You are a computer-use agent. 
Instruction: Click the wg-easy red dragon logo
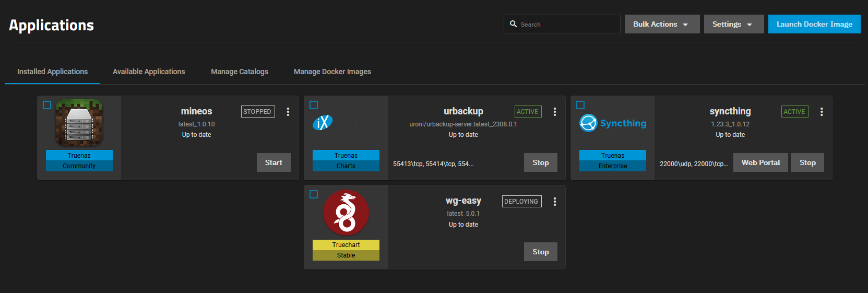pos(346,213)
